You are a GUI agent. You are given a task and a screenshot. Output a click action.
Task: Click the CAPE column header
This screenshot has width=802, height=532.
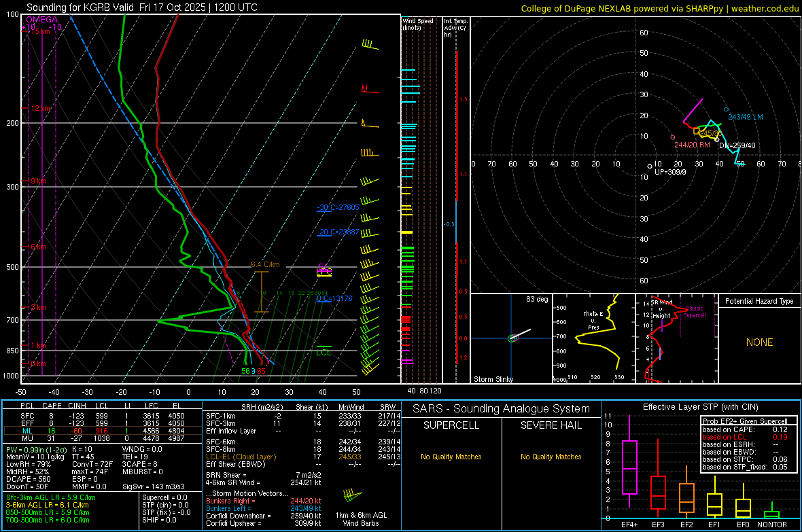coord(52,406)
